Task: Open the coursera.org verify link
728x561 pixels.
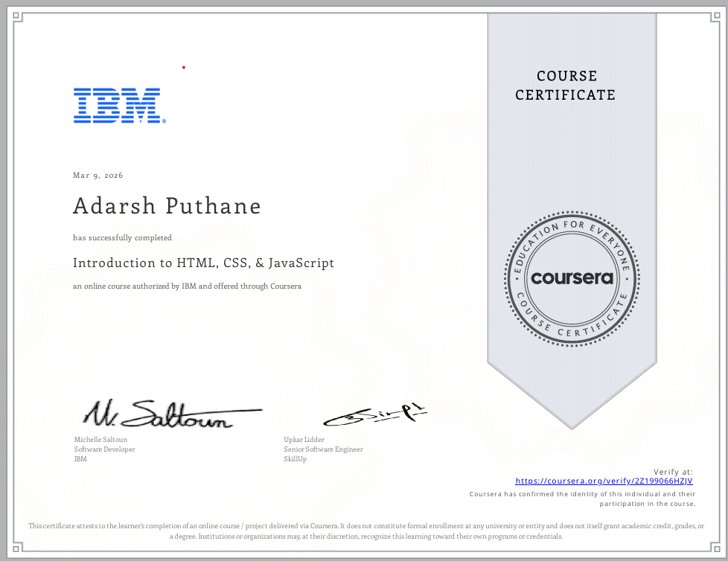Action: tap(604, 481)
